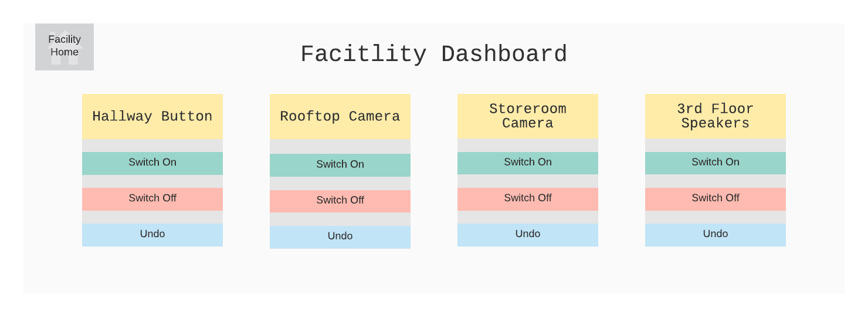Click the Hallway Button card spacer area
Screen dimensions: 868x317
(x=152, y=146)
